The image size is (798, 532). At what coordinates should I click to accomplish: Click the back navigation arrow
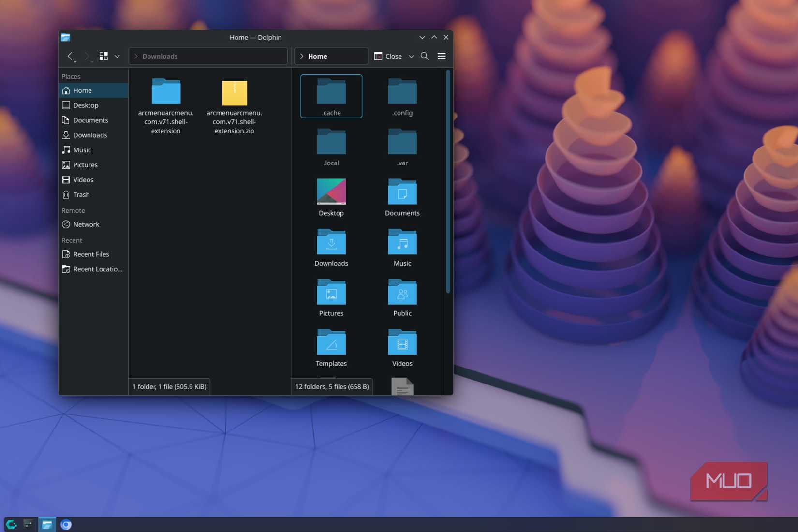pyautogui.click(x=71, y=56)
